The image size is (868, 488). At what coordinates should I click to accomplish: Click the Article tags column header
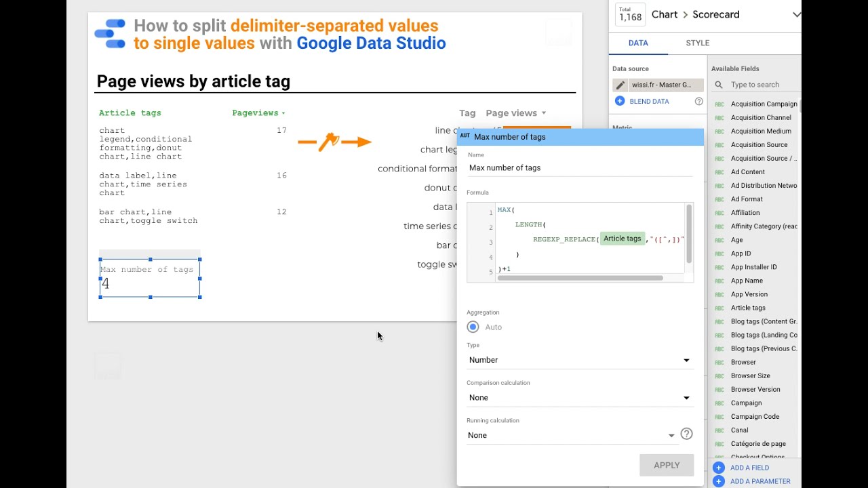pos(130,113)
